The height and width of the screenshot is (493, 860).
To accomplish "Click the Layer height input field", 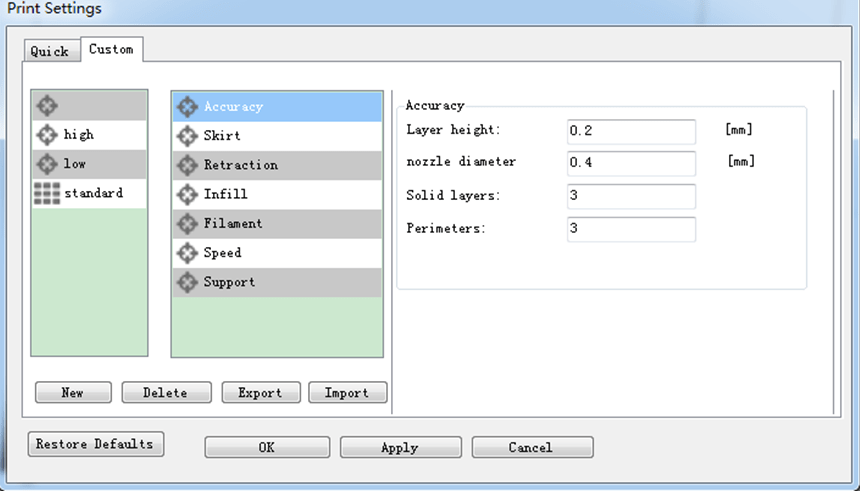I will point(630,131).
